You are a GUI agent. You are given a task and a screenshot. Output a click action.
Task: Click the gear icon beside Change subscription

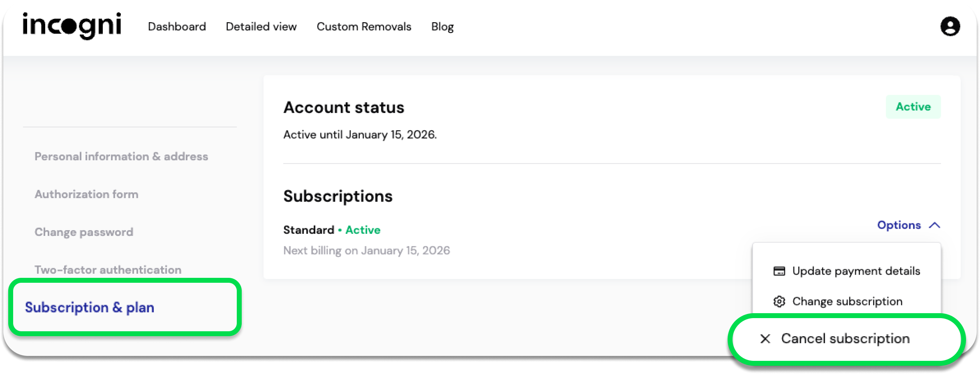(x=779, y=302)
